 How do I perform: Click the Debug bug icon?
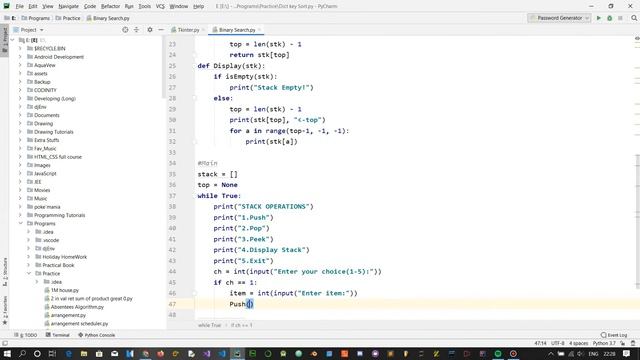pos(609,18)
